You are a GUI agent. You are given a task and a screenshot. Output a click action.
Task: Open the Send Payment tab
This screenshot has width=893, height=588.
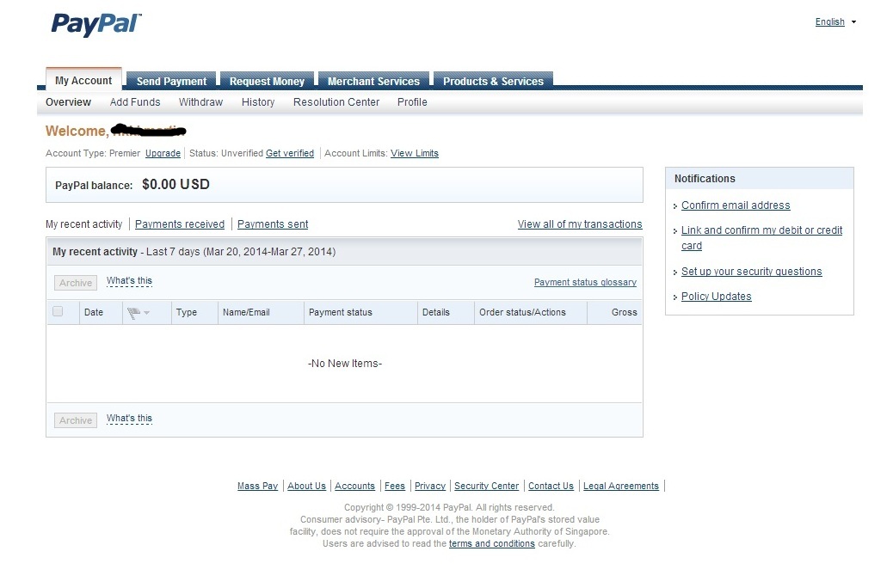coord(171,82)
